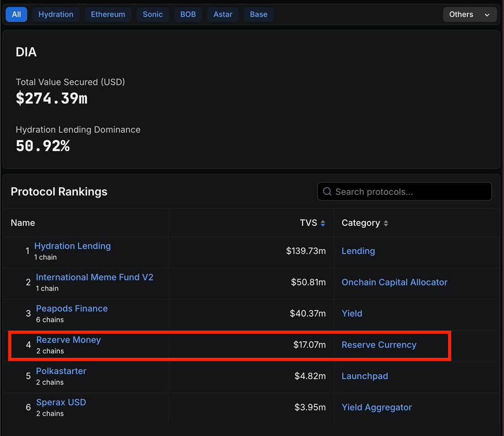Click '2 chains' under Polkastarter
504x436 pixels.
click(x=50, y=383)
